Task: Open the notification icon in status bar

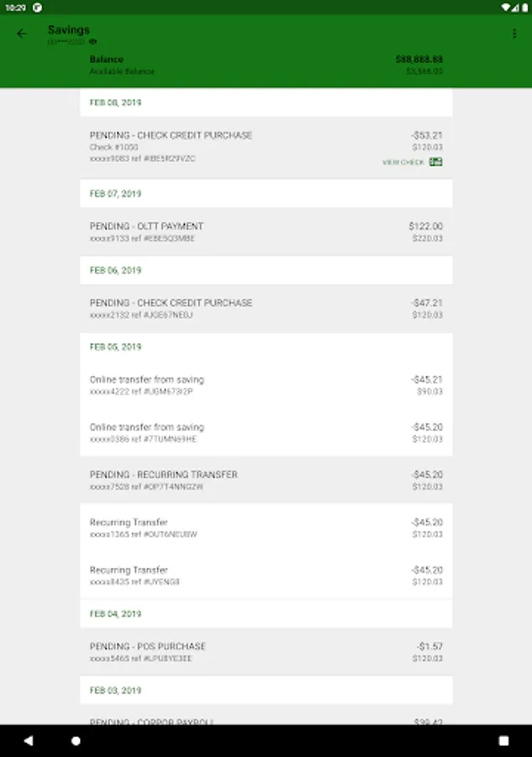Action: [37, 8]
